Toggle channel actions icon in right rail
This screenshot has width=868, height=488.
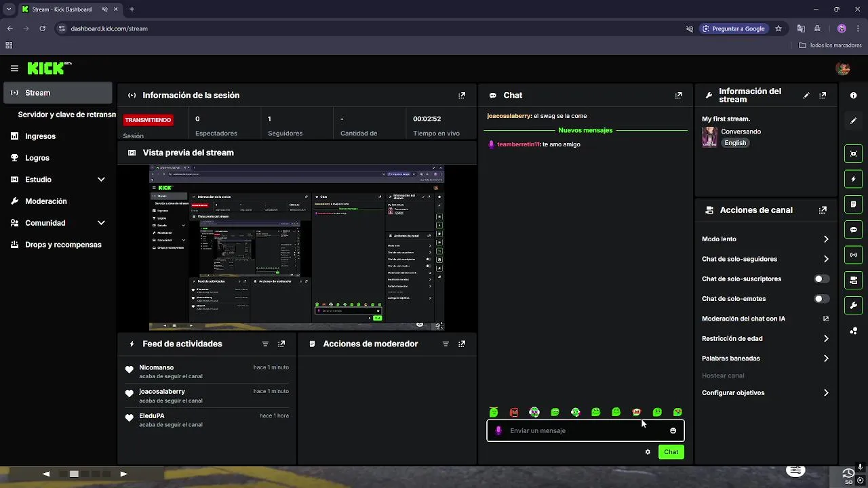[x=854, y=280]
